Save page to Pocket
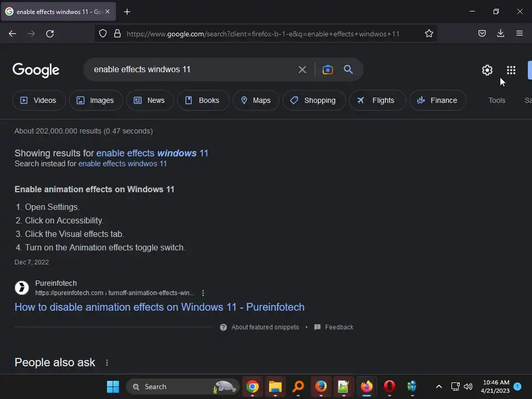Screen dimensions: 532x399 pos(482,33)
